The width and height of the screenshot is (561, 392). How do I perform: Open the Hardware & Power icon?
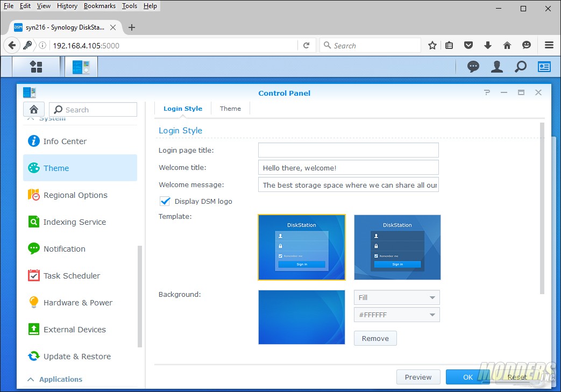click(x=34, y=302)
